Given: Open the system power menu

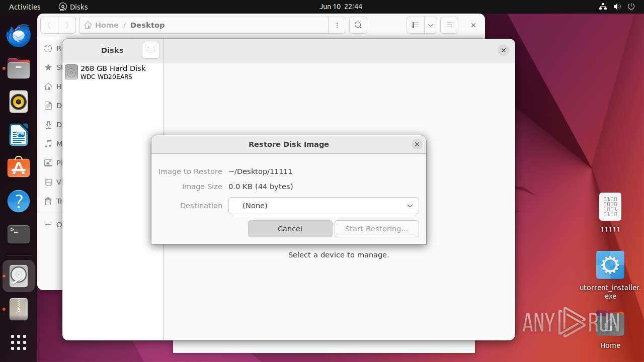Looking at the screenshot, I should pos(630,7).
